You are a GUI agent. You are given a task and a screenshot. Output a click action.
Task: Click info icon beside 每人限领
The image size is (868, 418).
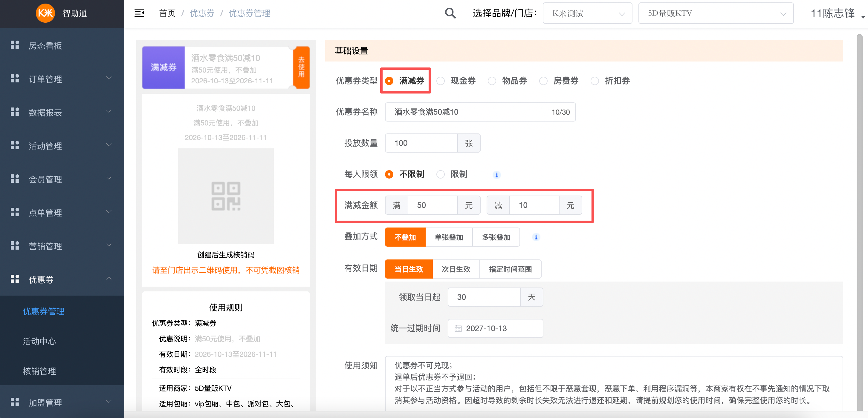coord(496,175)
